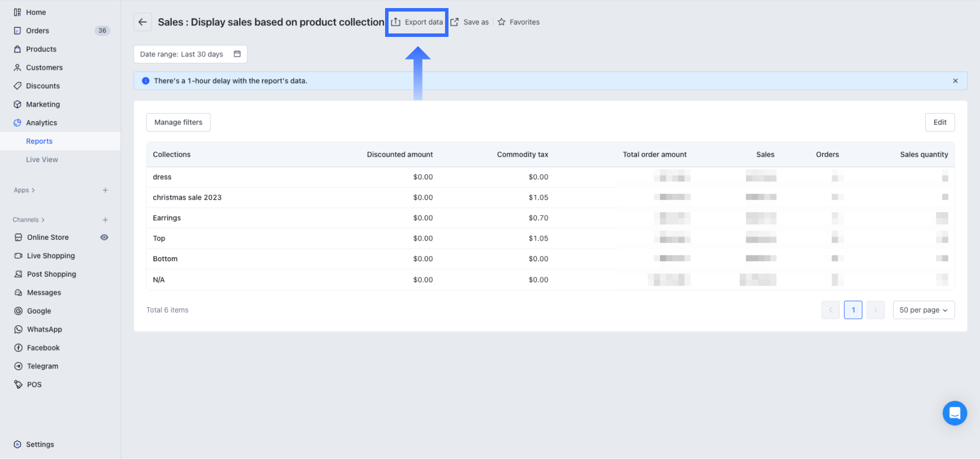Dismiss the 1-hour delay info banner
Viewport: 980px width, 459px height.
tap(955, 81)
